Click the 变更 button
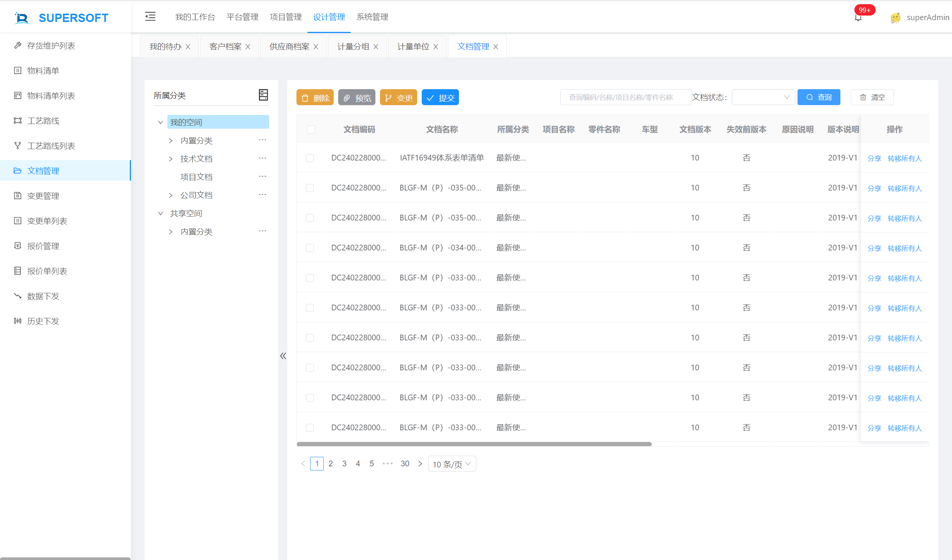 click(399, 97)
